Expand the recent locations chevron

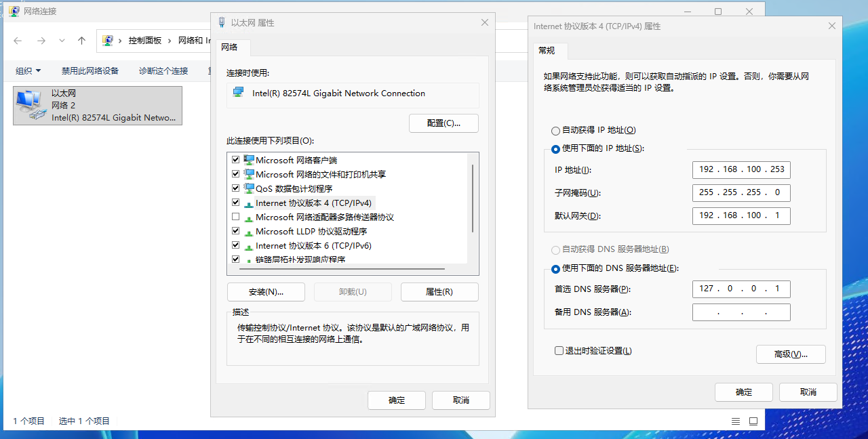tap(62, 41)
